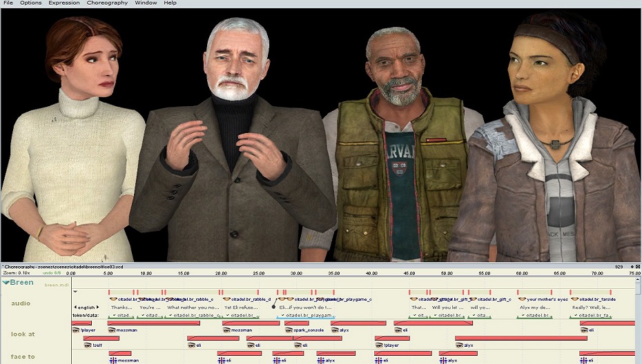642x364 pixels.
Task: Click the small black pin marker in audio track
Action: point(273,307)
